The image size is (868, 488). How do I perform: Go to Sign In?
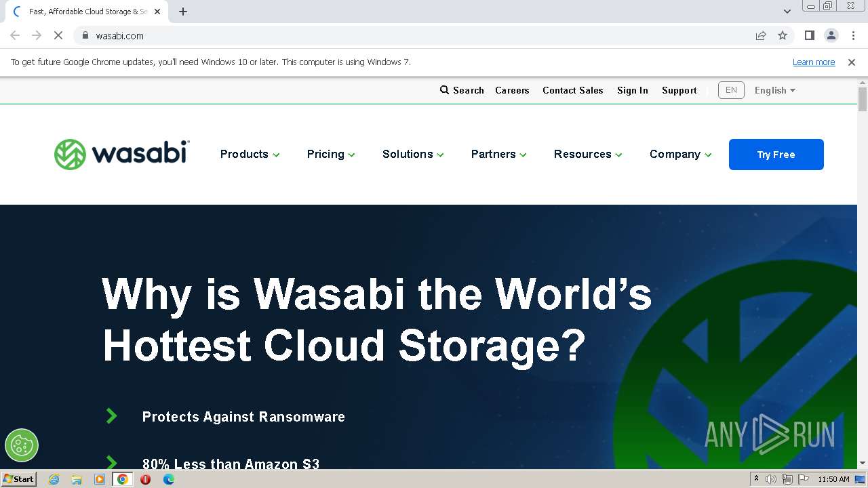click(x=633, y=90)
